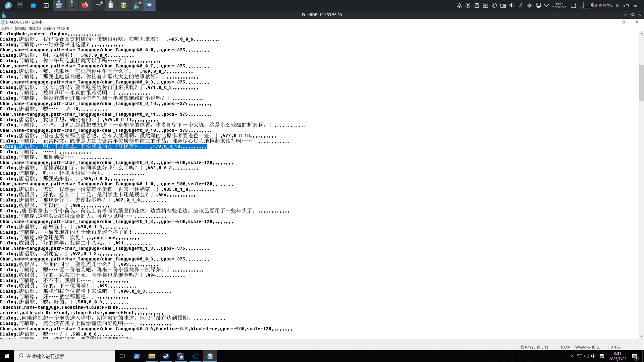Adjust the top panel volume control

pos(512,5)
